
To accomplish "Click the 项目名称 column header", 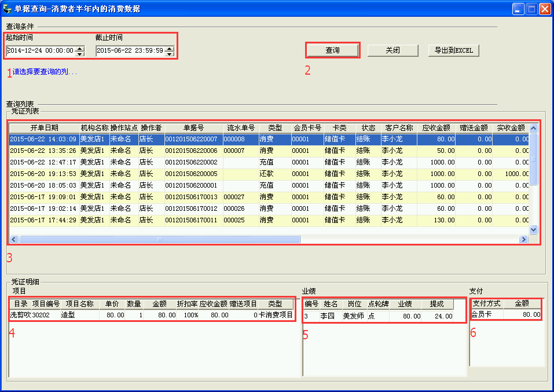I will [79, 304].
